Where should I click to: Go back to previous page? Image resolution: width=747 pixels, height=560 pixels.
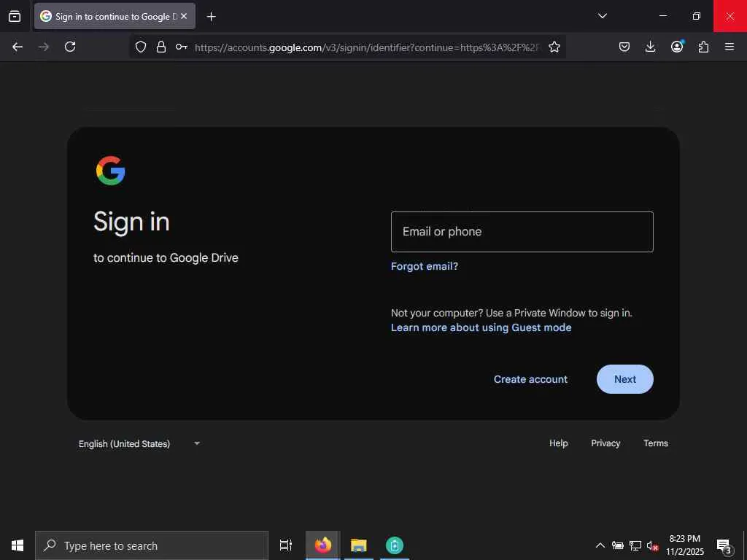click(x=18, y=47)
